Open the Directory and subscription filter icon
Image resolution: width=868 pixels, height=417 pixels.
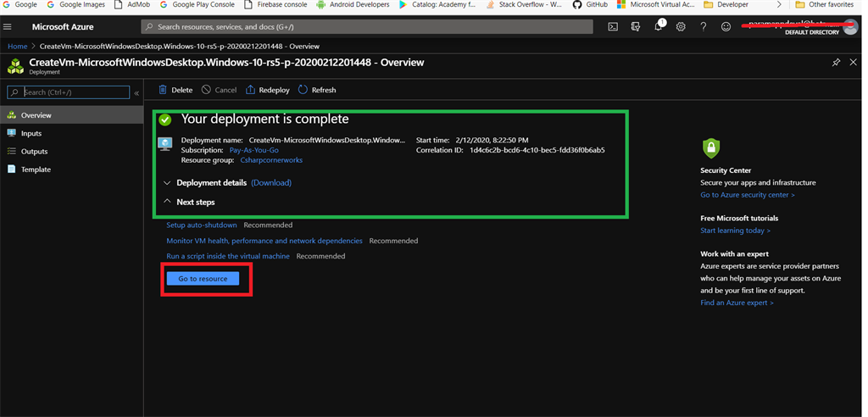[636, 26]
